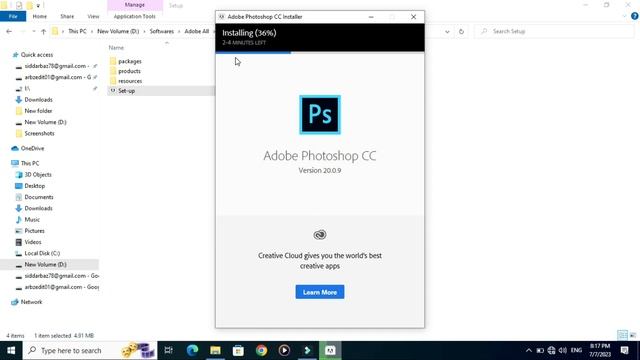Open Documents under This PC
640x360 pixels.
point(39,197)
